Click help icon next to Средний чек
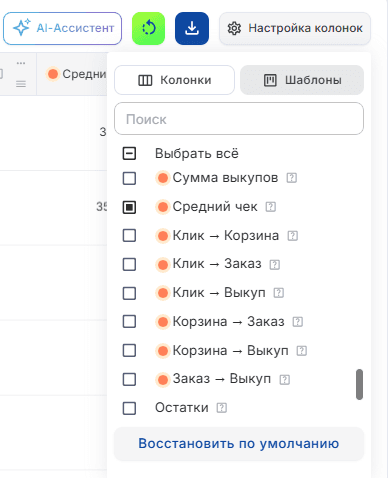 point(271,207)
